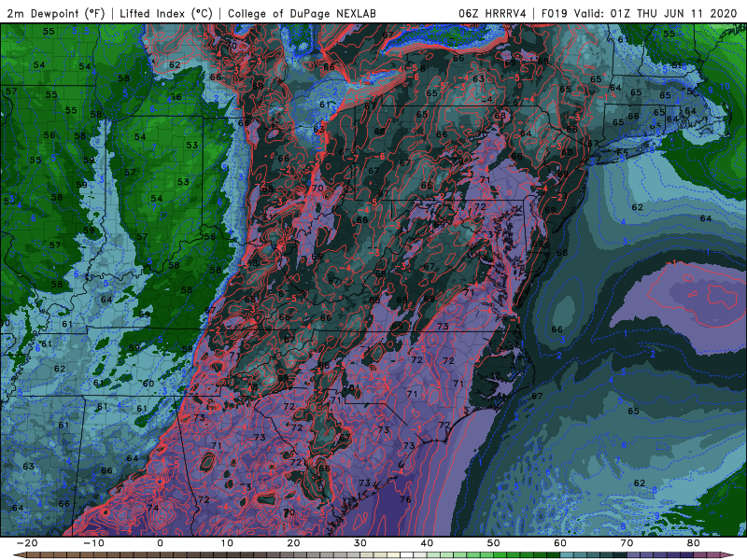Click the 'Lifted Index (°C)' title text

(x=166, y=14)
